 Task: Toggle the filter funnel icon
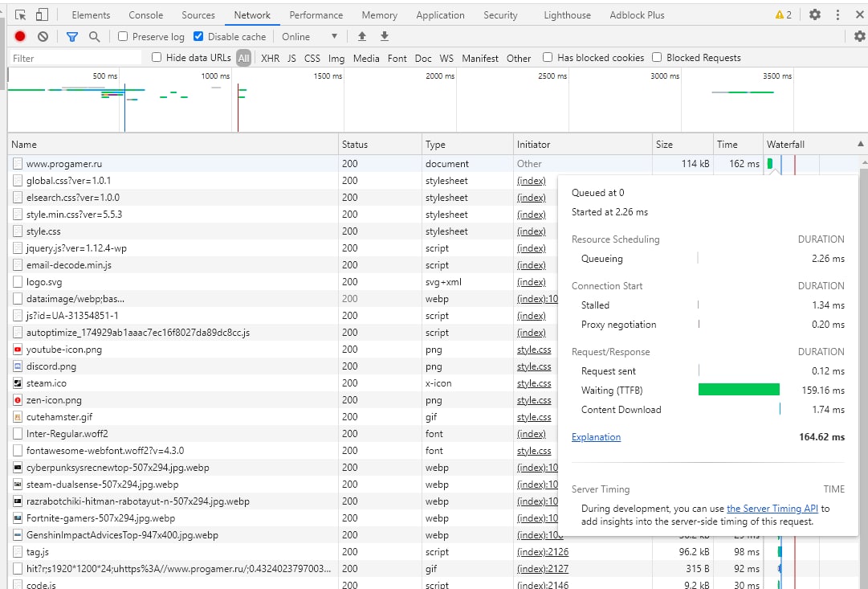72,36
